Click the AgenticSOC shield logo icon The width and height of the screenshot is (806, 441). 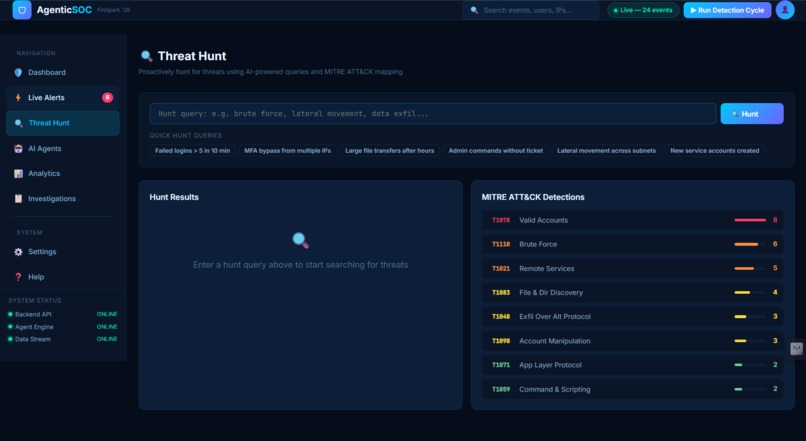point(22,10)
